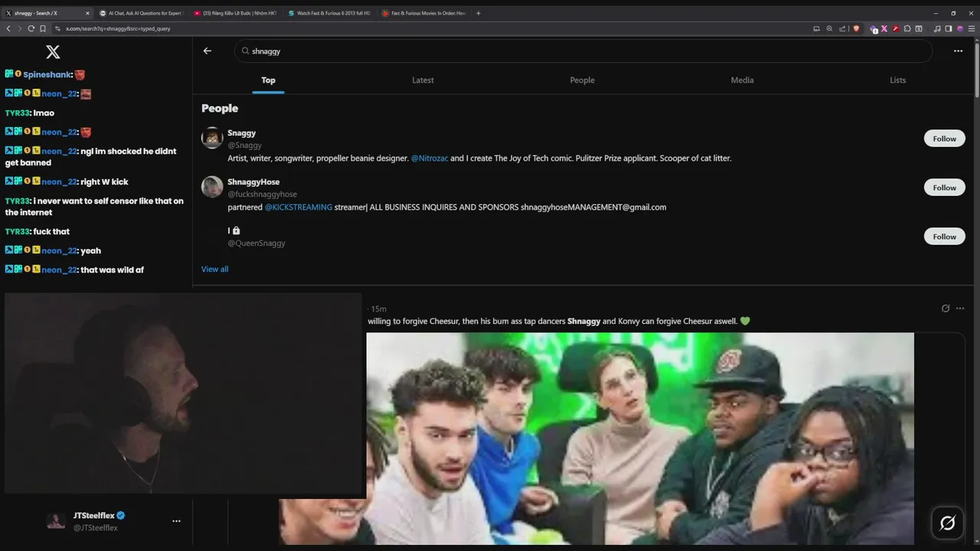This screenshot has height=551, width=980.
Task: Open the @KICKSTREAMING mention link
Action: pyautogui.click(x=299, y=207)
